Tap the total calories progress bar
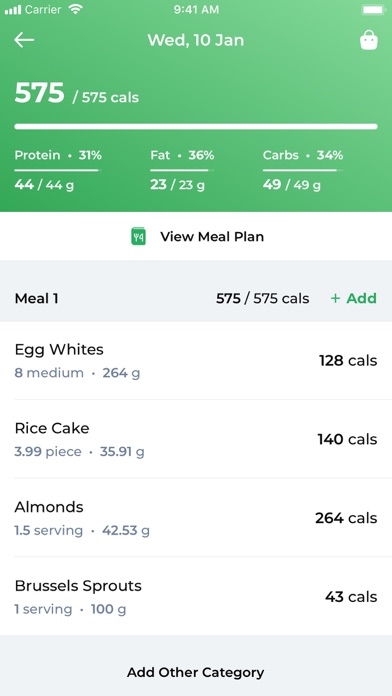This screenshot has width=392, height=696. click(196, 127)
